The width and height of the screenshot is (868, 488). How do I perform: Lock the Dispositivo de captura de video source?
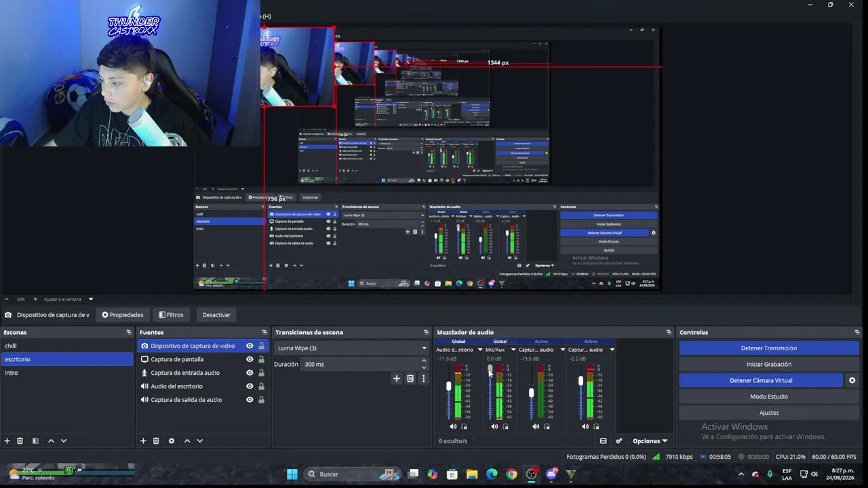[261, 346]
